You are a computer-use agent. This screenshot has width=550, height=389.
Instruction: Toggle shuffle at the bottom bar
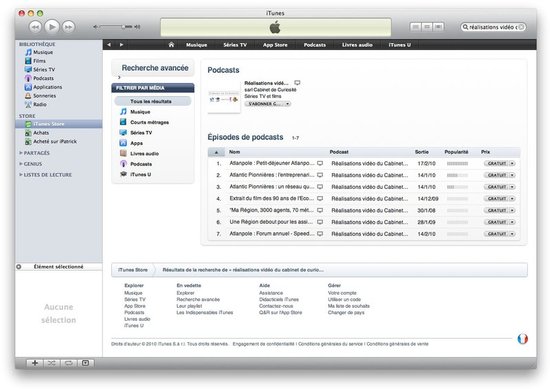tap(52, 363)
